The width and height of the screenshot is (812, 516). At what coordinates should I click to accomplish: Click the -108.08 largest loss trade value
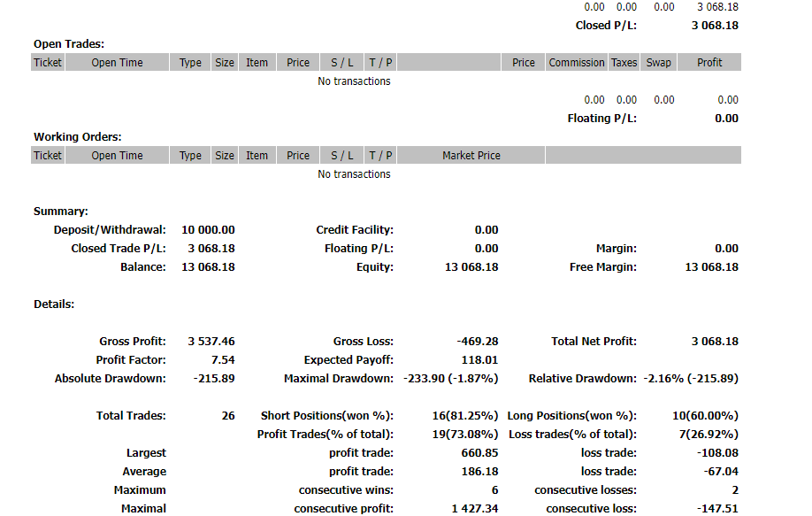pyautogui.click(x=717, y=453)
